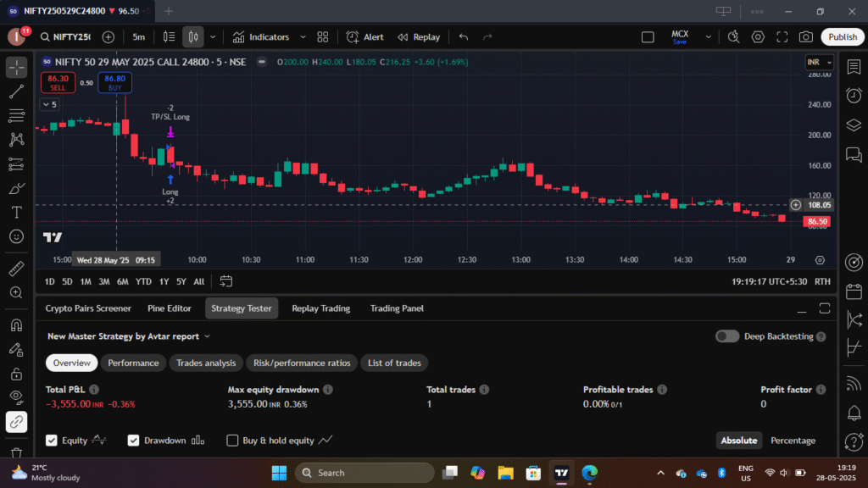Show the Trades analysis section
This screenshot has height=488, width=868.
tap(206, 363)
